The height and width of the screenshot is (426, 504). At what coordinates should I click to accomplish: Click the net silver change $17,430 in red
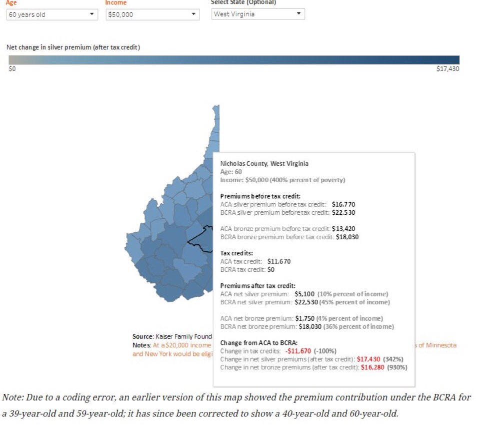368,359
